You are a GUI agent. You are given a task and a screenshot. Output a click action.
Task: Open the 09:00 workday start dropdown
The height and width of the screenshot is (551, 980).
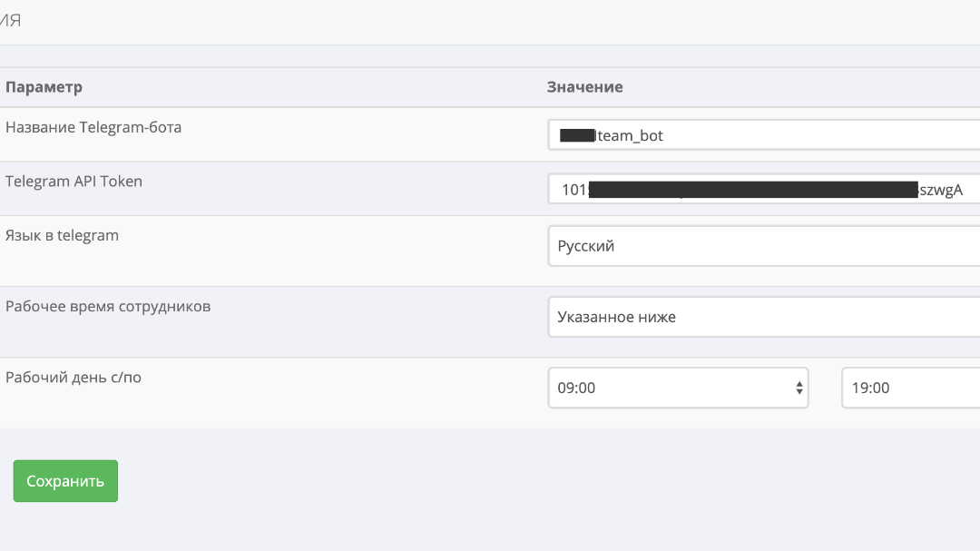[x=678, y=388]
